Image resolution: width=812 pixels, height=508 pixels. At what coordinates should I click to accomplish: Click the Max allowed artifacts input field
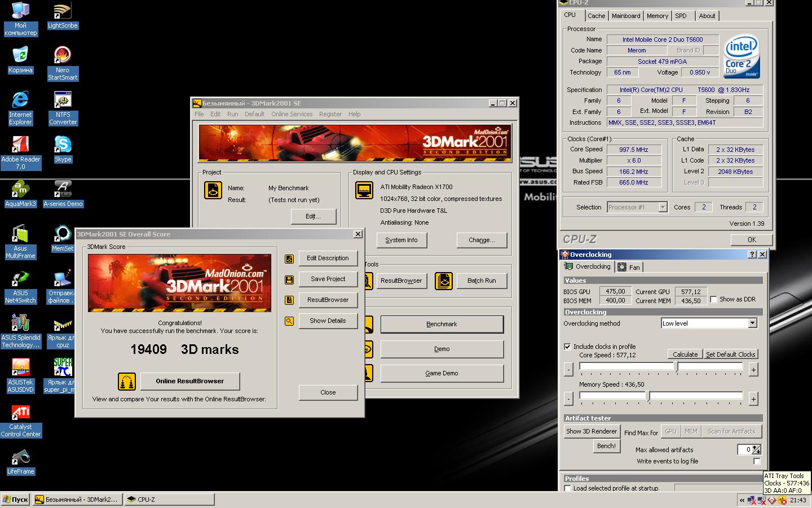click(744, 449)
